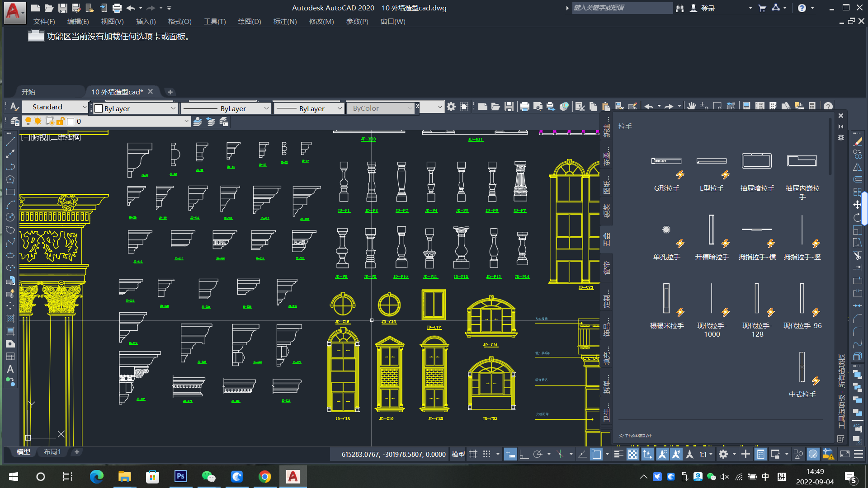
Task: Click the multiline Text tool
Action: 10,369
